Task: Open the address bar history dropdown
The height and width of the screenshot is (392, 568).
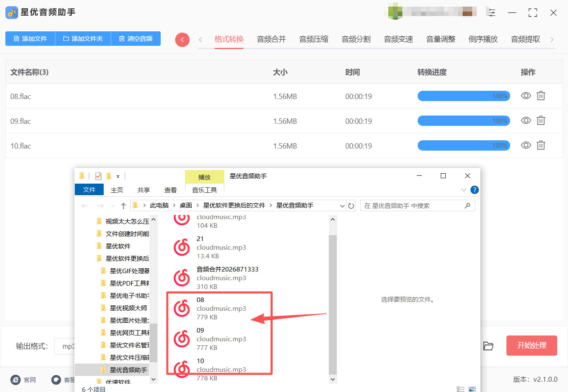Action: click(x=342, y=205)
